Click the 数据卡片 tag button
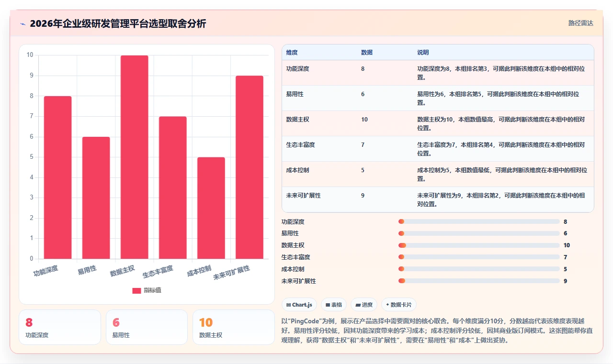 (399, 305)
